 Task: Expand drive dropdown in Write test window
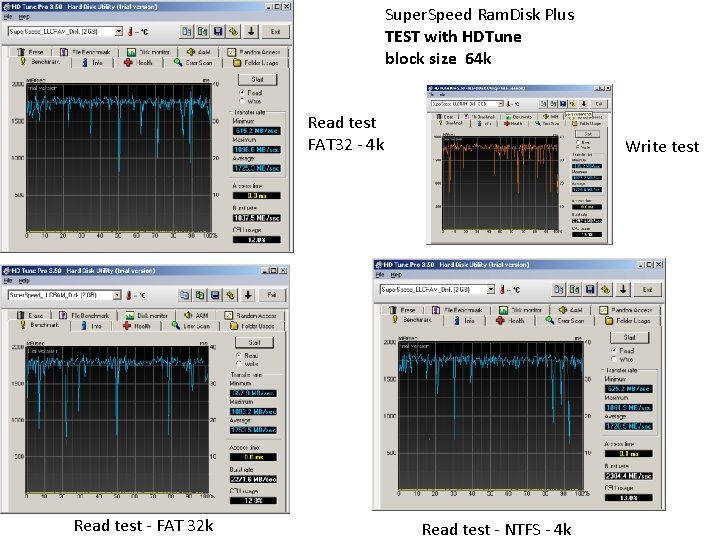coord(501,104)
